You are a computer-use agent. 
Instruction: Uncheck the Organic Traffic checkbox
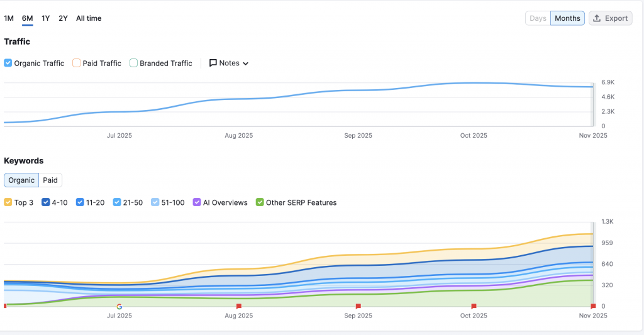[x=8, y=63]
